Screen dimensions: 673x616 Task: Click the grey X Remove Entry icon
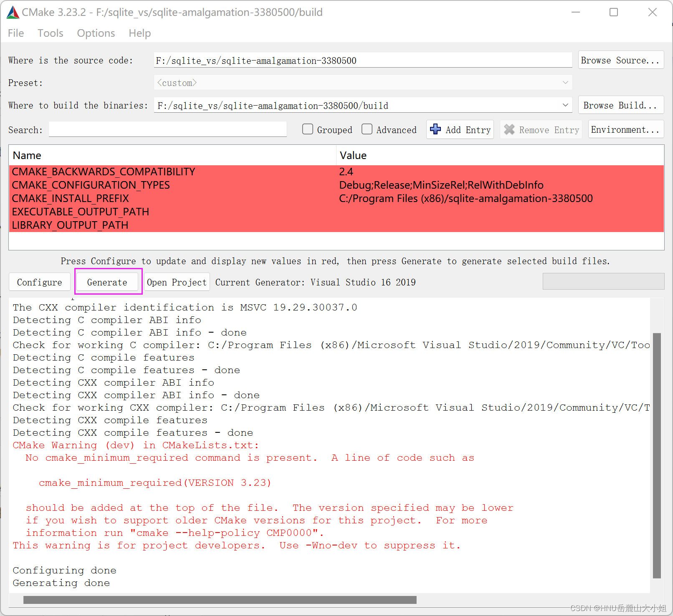509,129
